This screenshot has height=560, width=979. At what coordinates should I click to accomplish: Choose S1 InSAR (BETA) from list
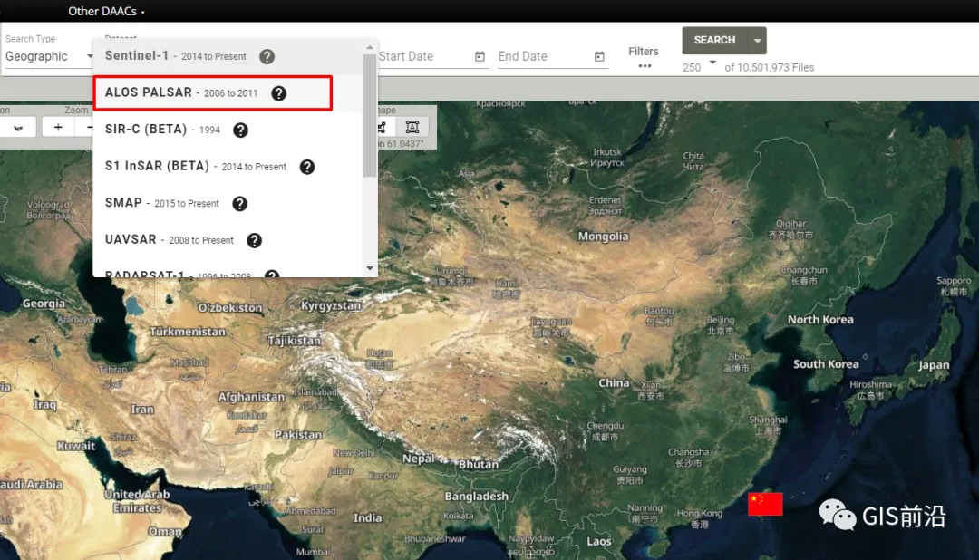coord(228,167)
